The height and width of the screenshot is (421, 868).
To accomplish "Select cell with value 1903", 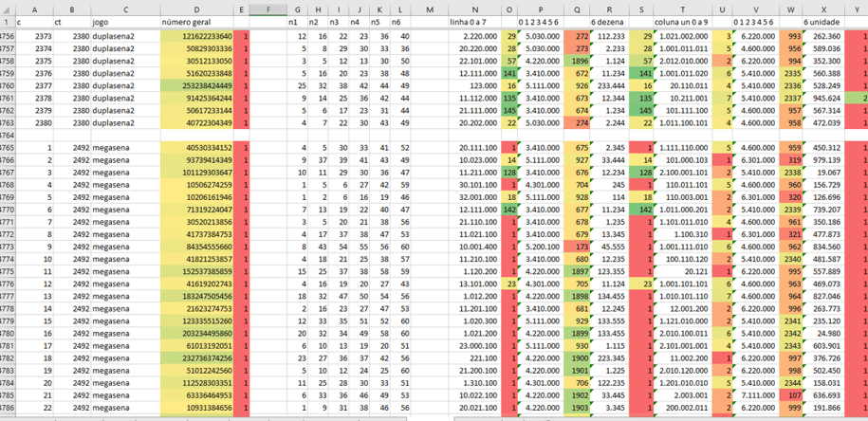I will click(577, 408).
